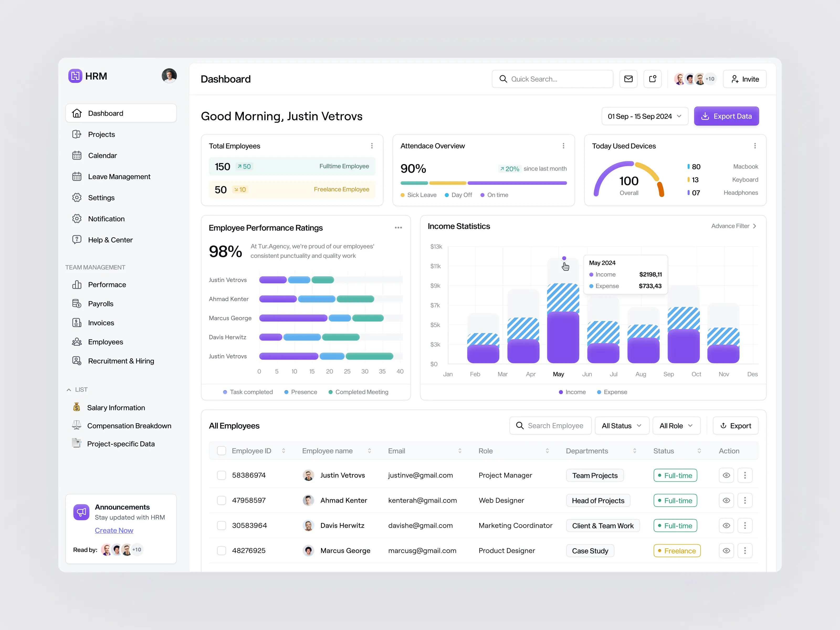Check the checkbox for Davis Herwitz's row

point(221,525)
